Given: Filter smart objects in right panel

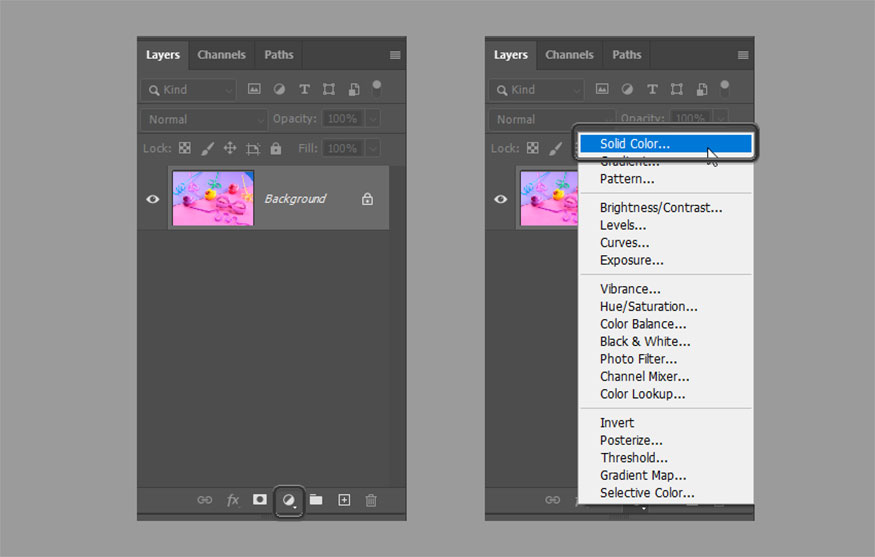Looking at the screenshot, I should [702, 89].
